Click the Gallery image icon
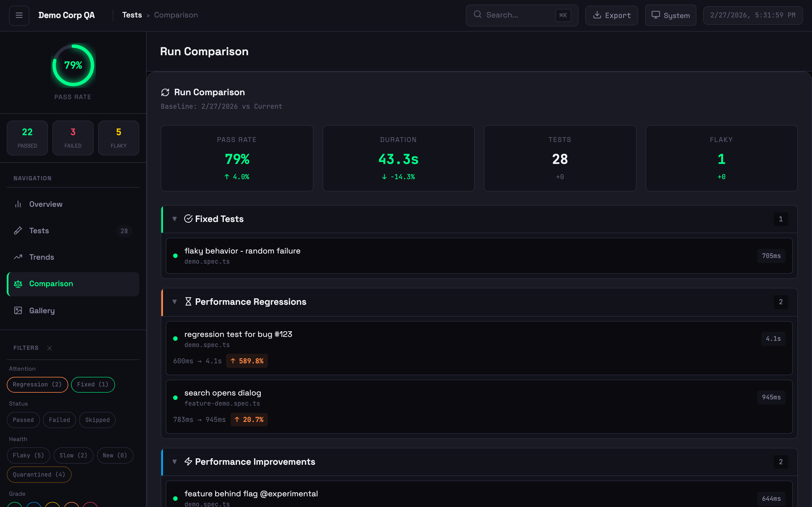The width and height of the screenshot is (812, 507). pyautogui.click(x=18, y=310)
